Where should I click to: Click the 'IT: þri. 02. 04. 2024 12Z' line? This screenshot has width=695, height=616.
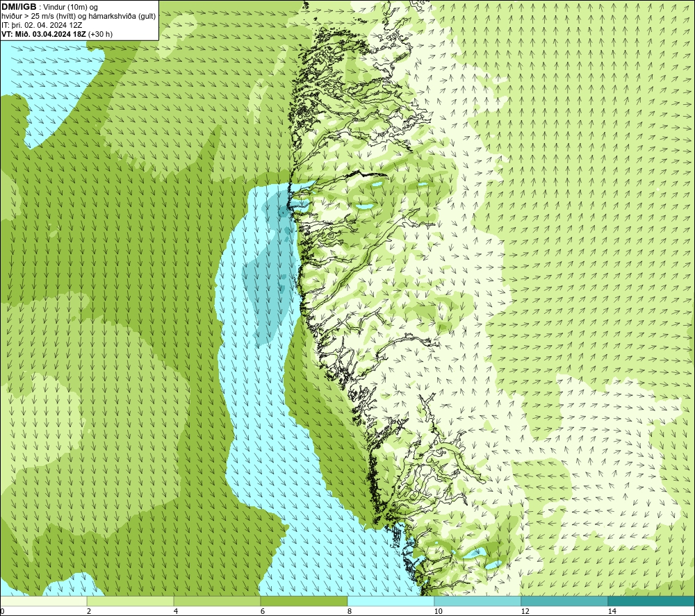tap(42, 25)
